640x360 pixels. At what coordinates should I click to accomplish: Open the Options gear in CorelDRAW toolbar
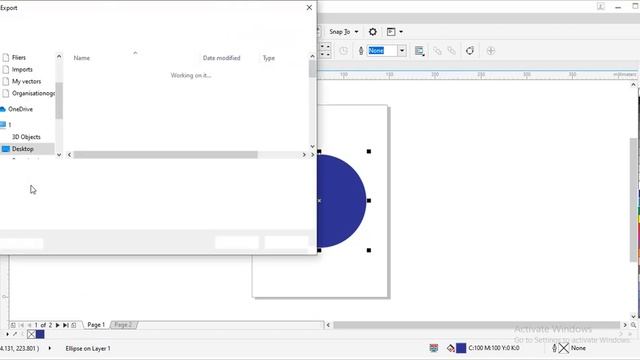tap(373, 32)
